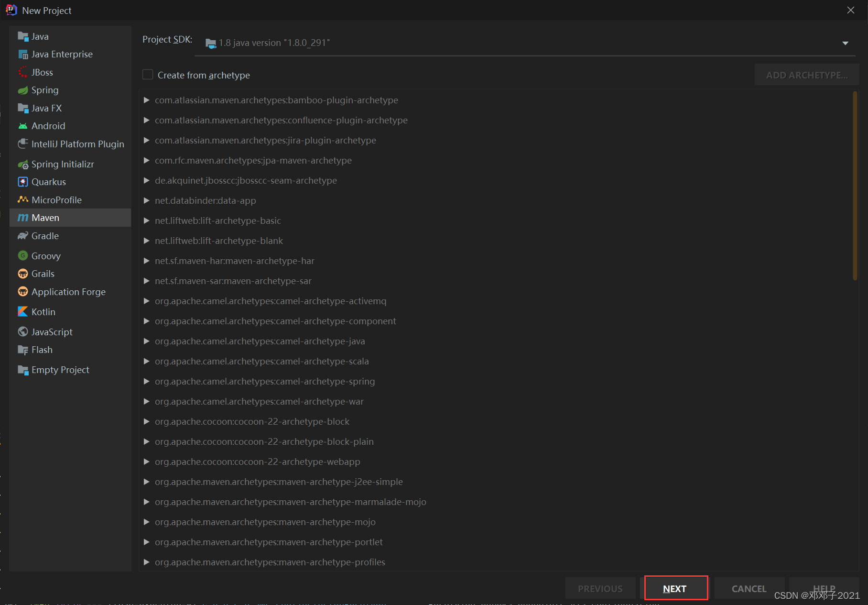Expand net.databinder:data-app entry
868x605 pixels.
click(147, 201)
